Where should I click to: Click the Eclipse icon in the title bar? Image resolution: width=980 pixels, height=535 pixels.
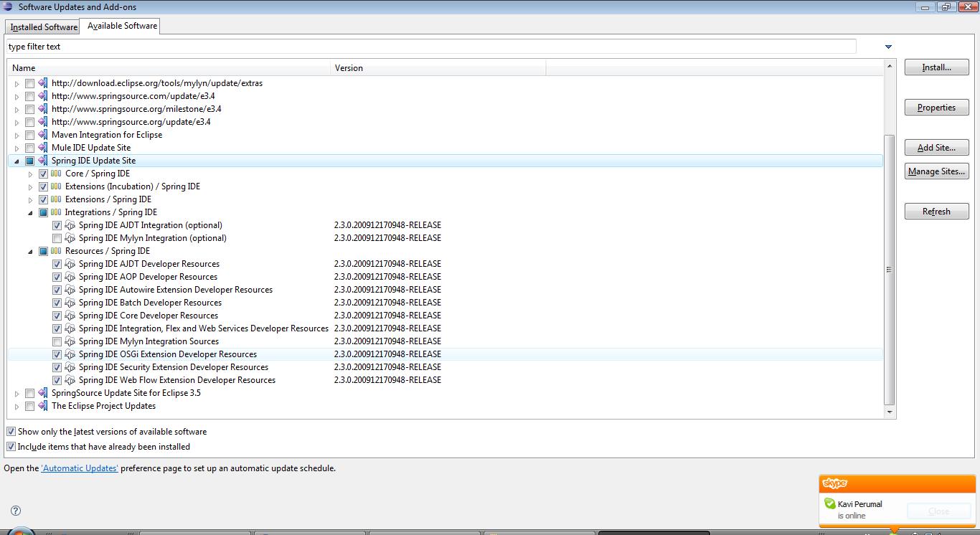click(8, 7)
